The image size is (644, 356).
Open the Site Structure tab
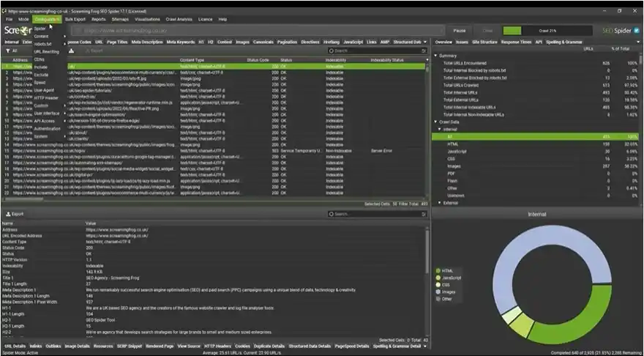(x=484, y=42)
